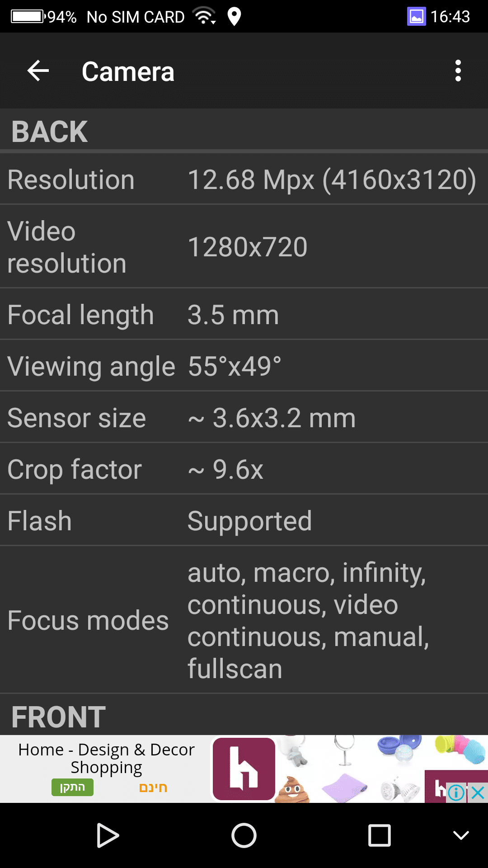Tap the ad info icon

pyautogui.click(x=456, y=793)
